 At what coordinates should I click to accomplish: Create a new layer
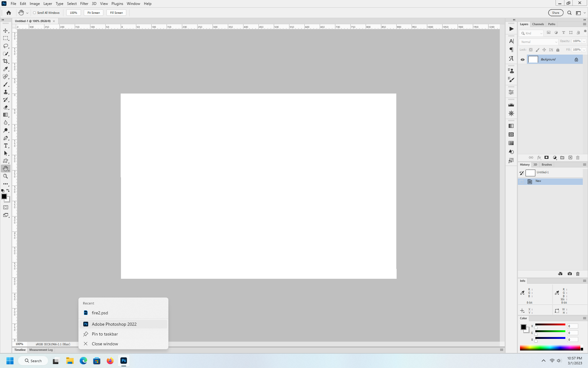[x=570, y=158]
